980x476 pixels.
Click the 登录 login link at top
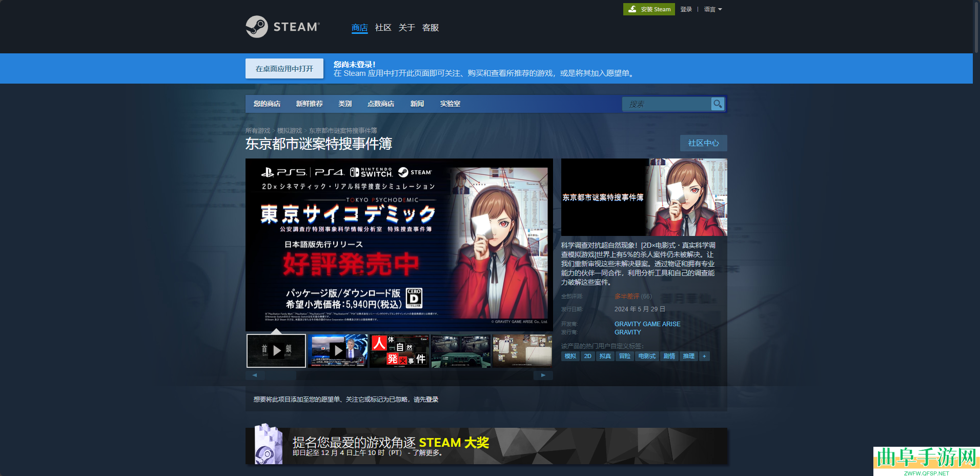(686, 9)
